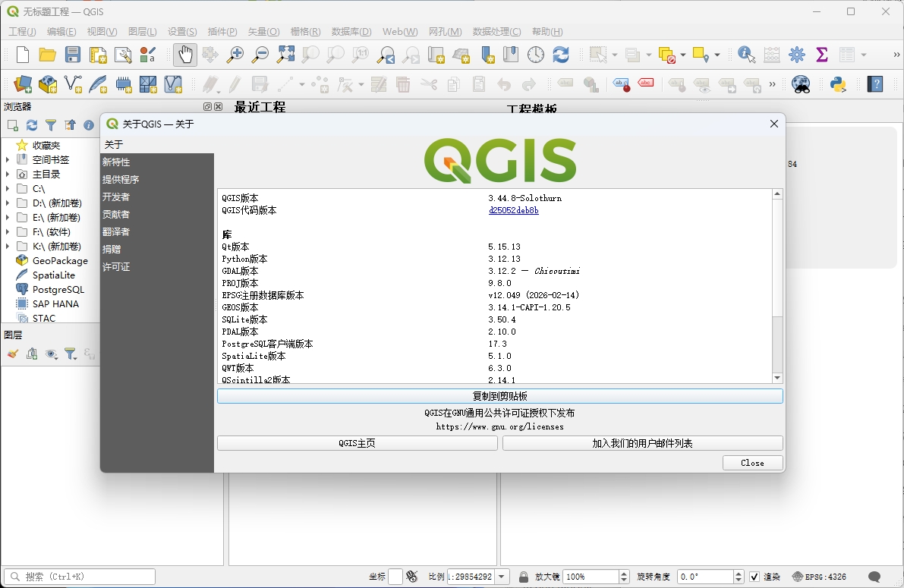Open the Vector menu (矢量)

tap(263, 32)
